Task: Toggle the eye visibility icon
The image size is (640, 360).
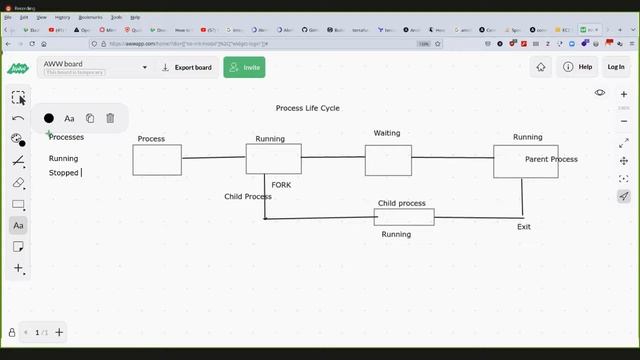Action: coord(600,93)
